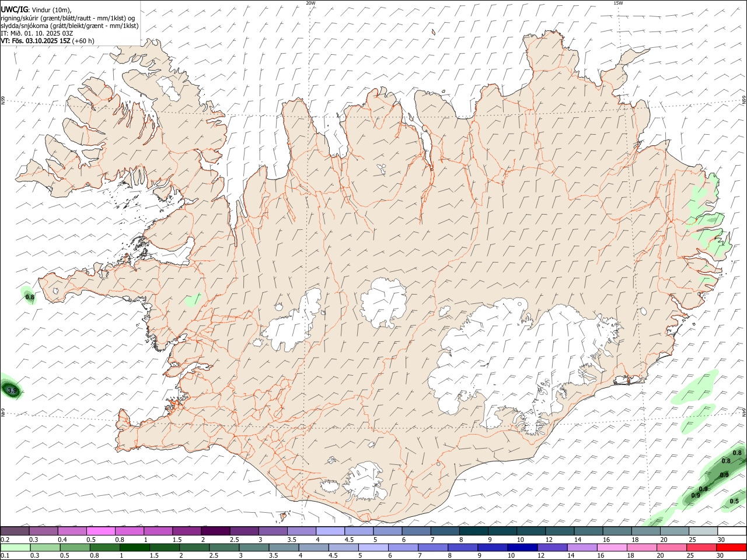This screenshot has width=747, height=560.
Task: Click the 0.8 precipitation value west of Snæfellsnes
Action: [30, 297]
